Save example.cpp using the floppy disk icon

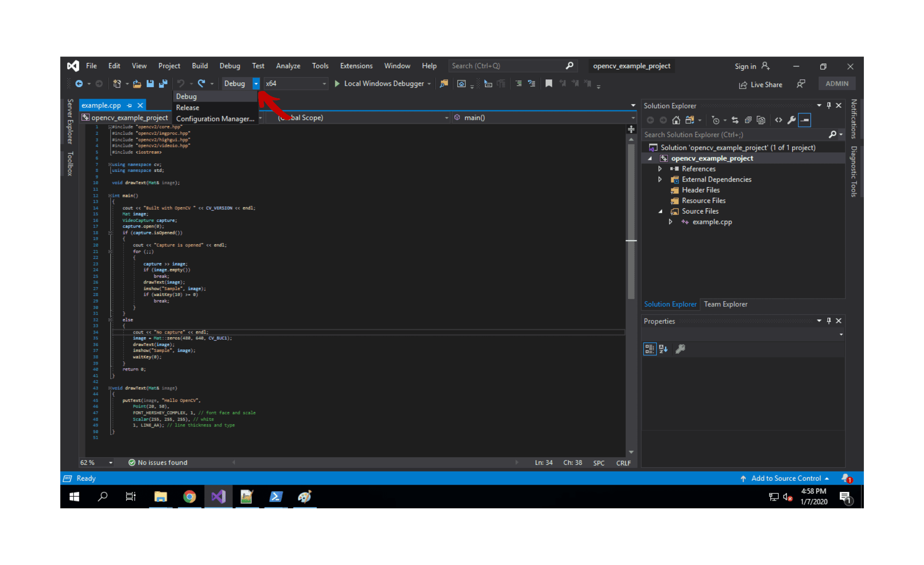click(150, 84)
